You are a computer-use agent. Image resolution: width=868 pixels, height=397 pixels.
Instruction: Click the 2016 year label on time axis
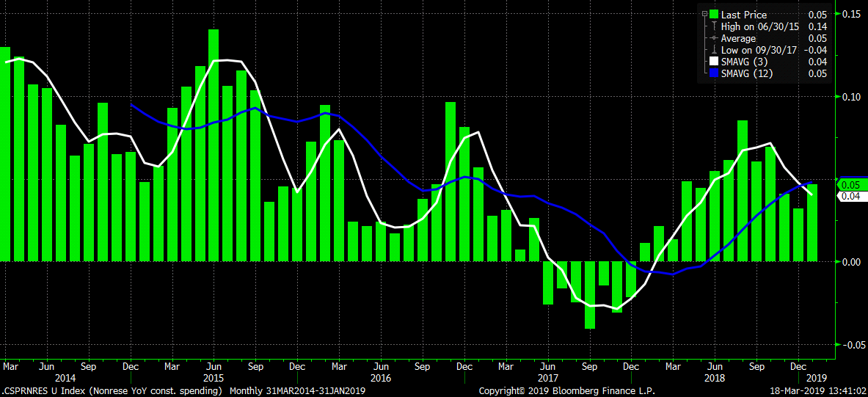[380, 377]
